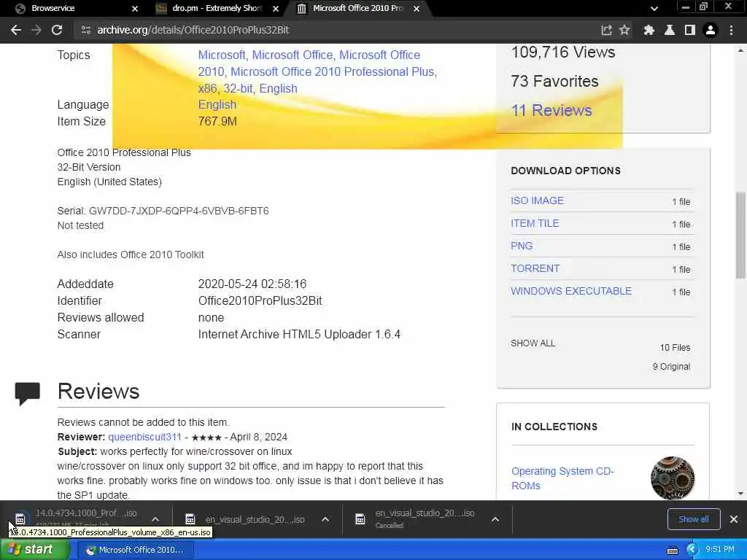Open the 11 Reviews link

pos(551,111)
